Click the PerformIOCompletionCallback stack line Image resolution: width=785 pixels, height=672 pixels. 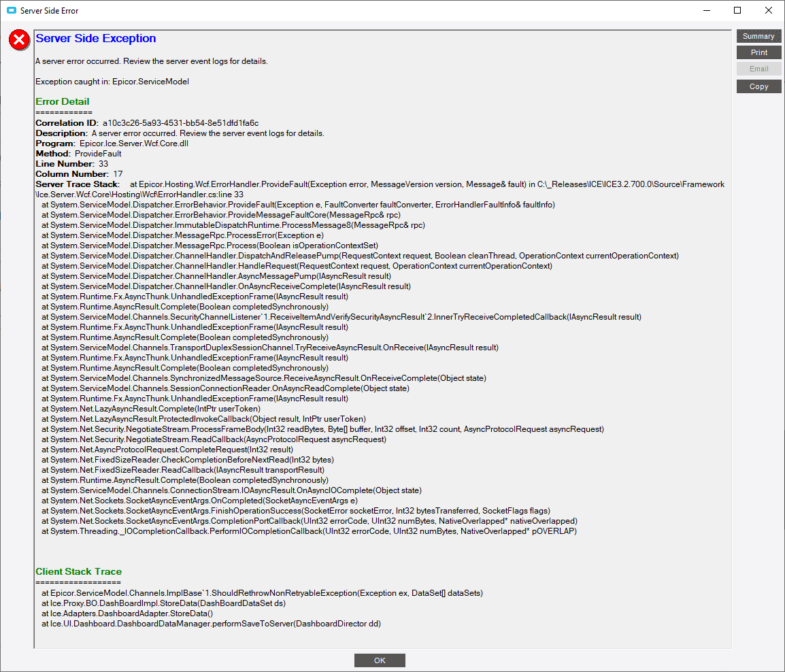309,531
